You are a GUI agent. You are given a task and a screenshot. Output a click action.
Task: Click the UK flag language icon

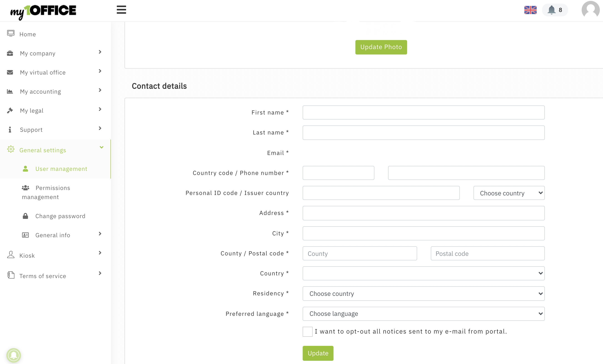(530, 10)
